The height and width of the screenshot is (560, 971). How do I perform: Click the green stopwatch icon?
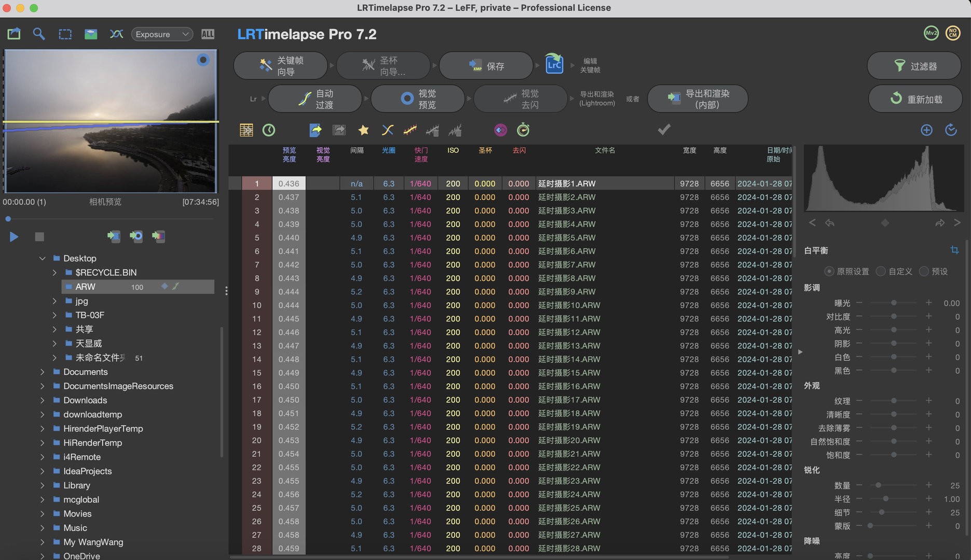point(523,130)
